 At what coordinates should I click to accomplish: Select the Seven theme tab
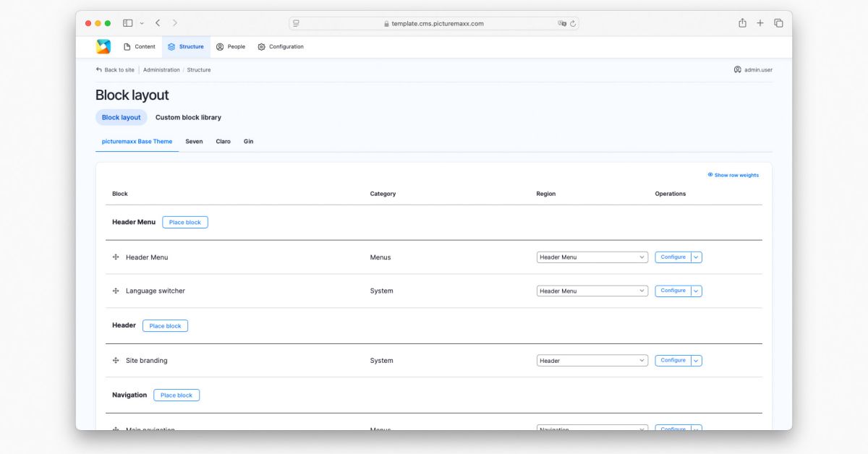(x=194, y=142)
